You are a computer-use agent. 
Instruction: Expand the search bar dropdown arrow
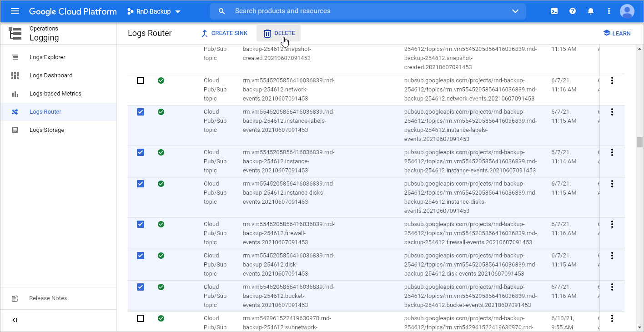[515, 11]
